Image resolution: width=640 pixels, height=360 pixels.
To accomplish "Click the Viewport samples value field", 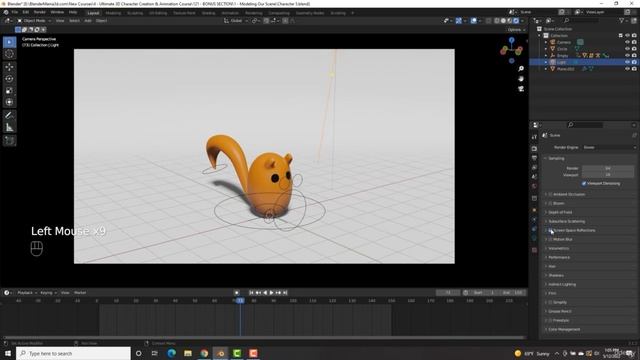I will pyautogui.click(x=608, y=175).
